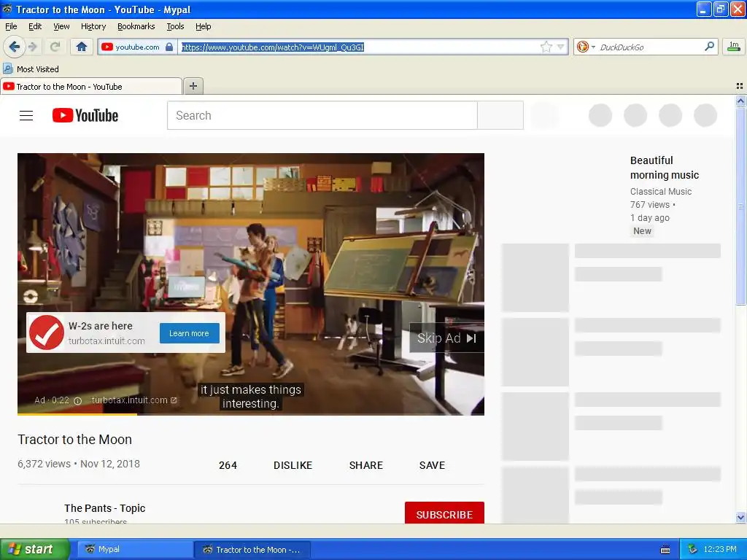Image resolution: width=747 pixels, height=560 pixels.
Task: Click the vertical scrollbar thumb
Action: coord(740,206)
